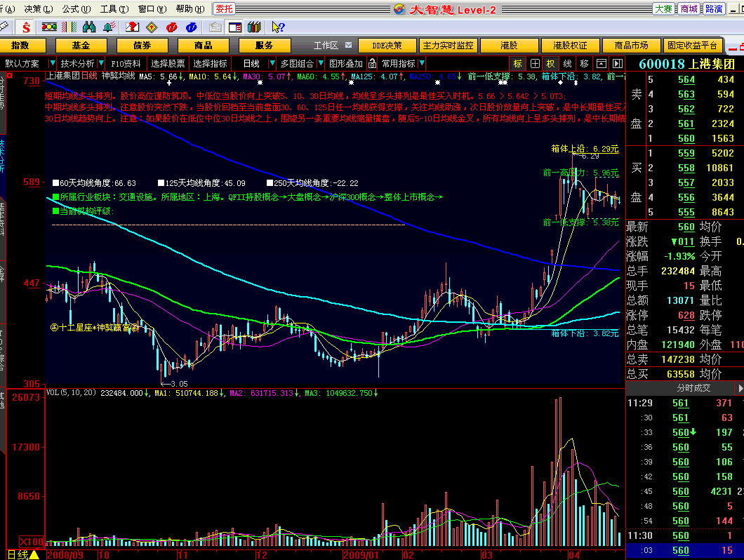This screenshot has width=744, height=560.
Task: Click the 委托 trade button
Action: (x=224, y=9)
